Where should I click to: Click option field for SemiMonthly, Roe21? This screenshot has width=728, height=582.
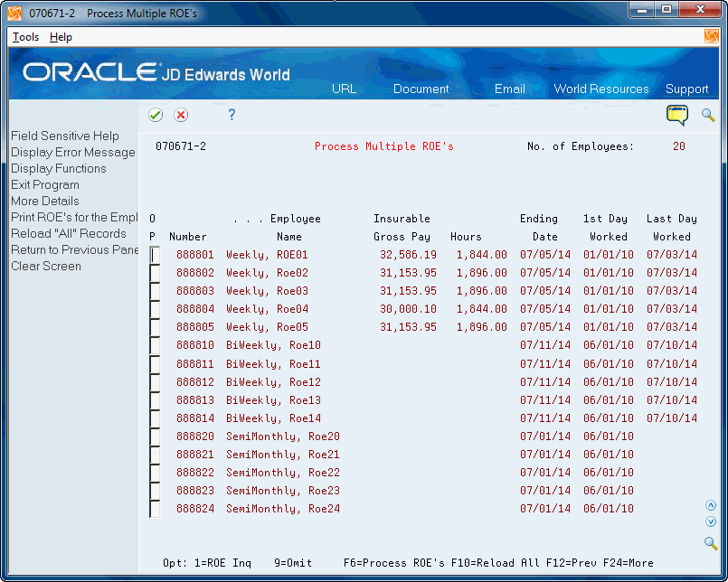(x=155, y=455)
